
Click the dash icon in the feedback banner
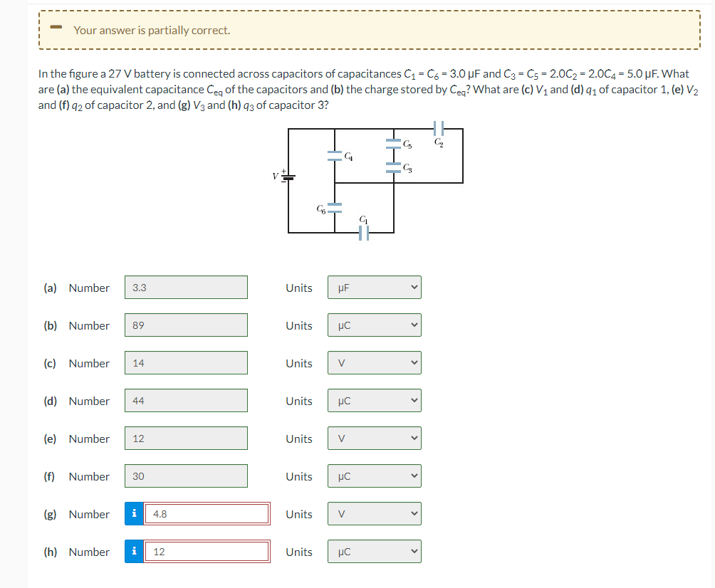coord(56,28)
